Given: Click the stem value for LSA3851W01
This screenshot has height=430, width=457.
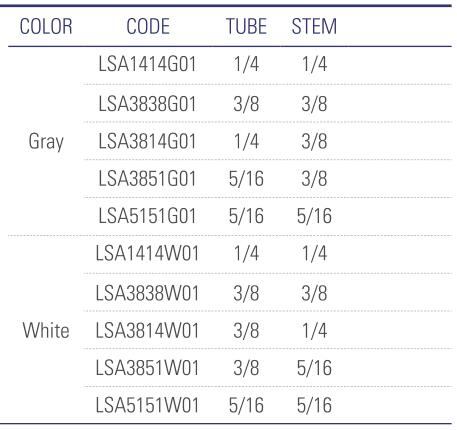Looking at the screenshot, I should [x=314, y=368].
